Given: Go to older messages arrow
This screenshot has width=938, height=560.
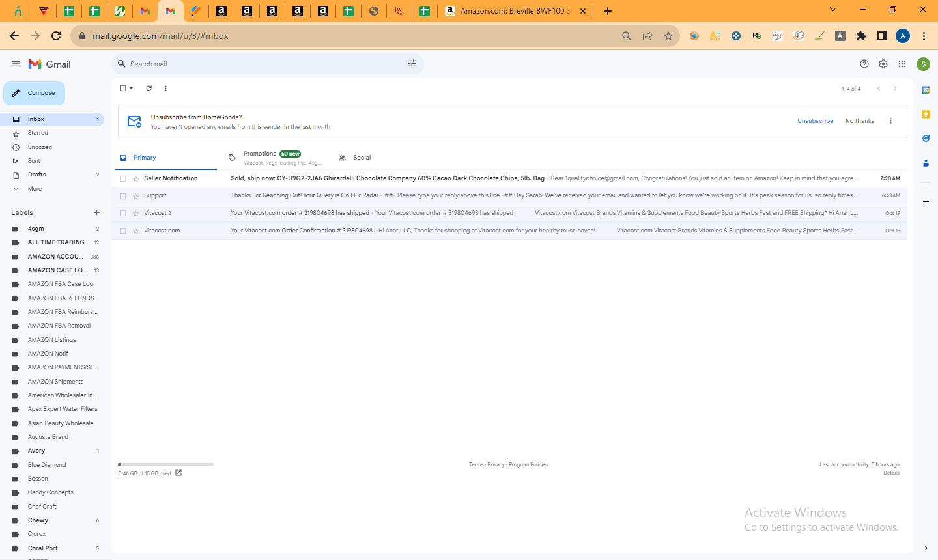Looking at the screenshot, I should [895, 89].
